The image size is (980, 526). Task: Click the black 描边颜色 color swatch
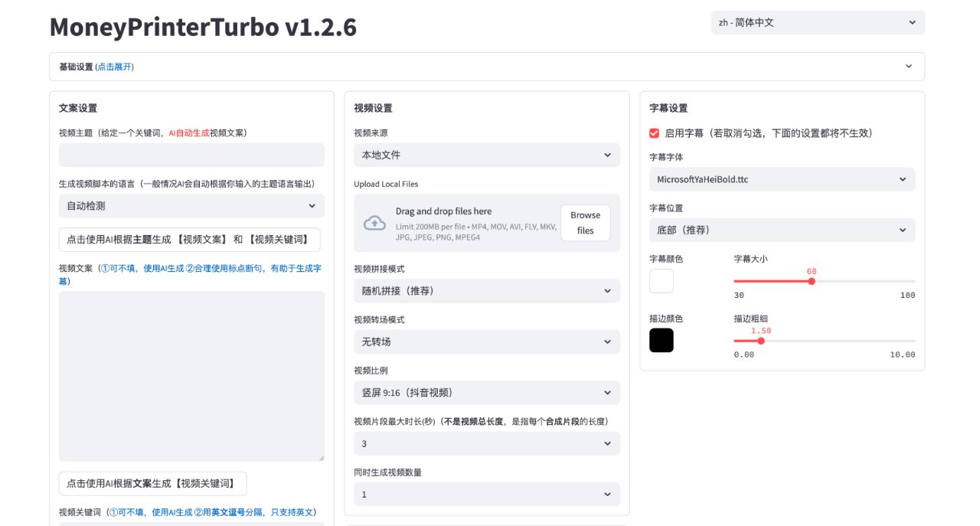point(661,340)
